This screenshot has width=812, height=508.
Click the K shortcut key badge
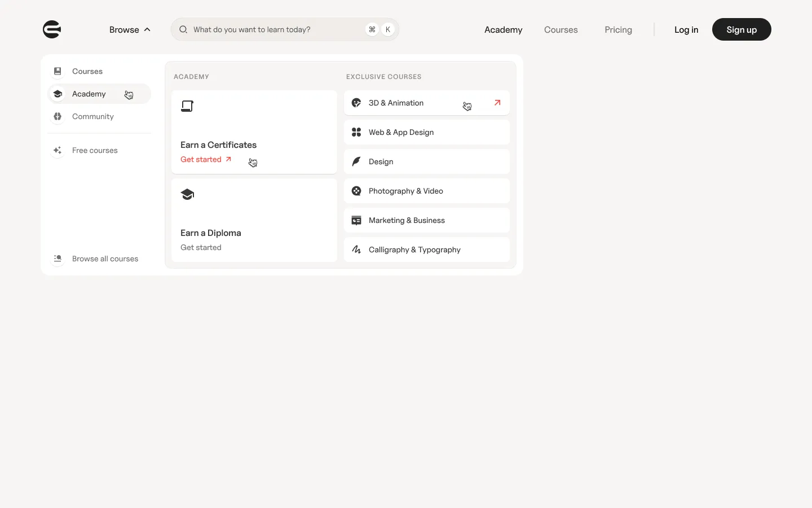[x=388, y=29]
